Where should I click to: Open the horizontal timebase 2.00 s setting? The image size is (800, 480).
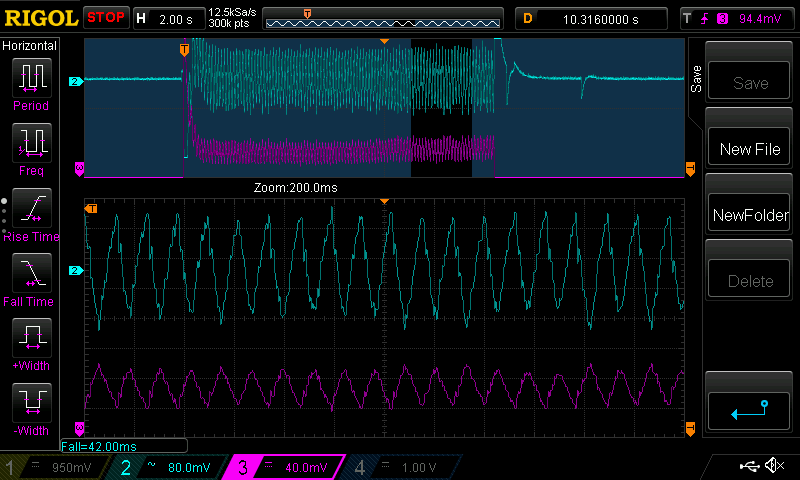[x=166, y=18]
